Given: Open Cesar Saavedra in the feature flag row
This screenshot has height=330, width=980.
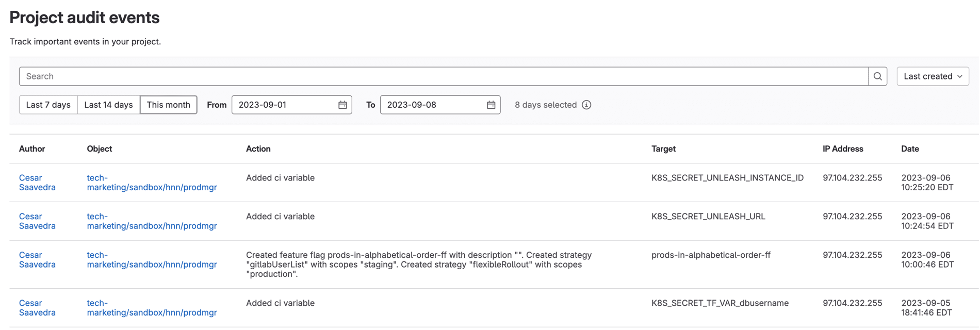Looking at the screenshot, I should click(x=37, y=260).
